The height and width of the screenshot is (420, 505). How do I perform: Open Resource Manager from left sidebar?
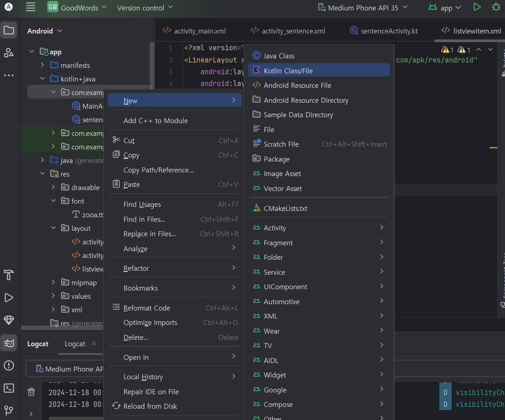coord(9,52)
